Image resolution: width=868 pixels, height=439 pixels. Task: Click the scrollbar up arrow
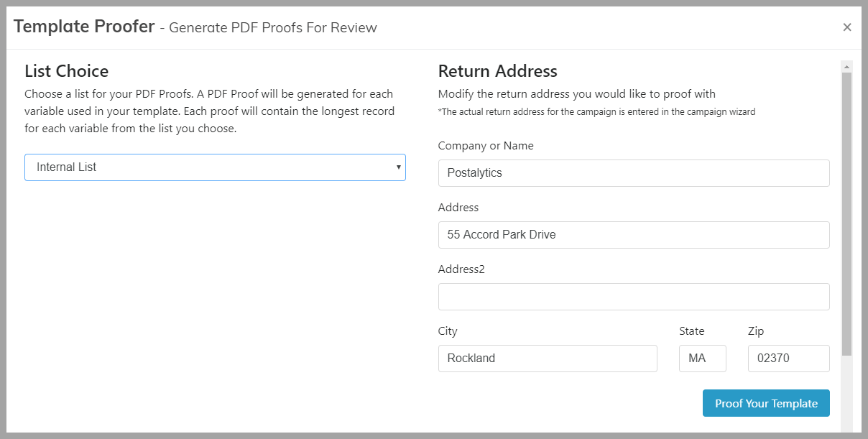click(x=847, y=67)
